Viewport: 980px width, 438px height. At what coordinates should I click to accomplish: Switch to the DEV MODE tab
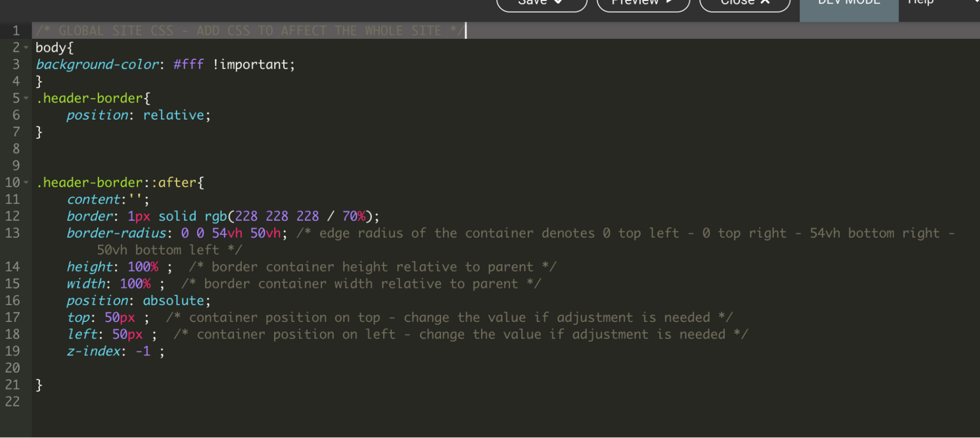click(849, 5)
